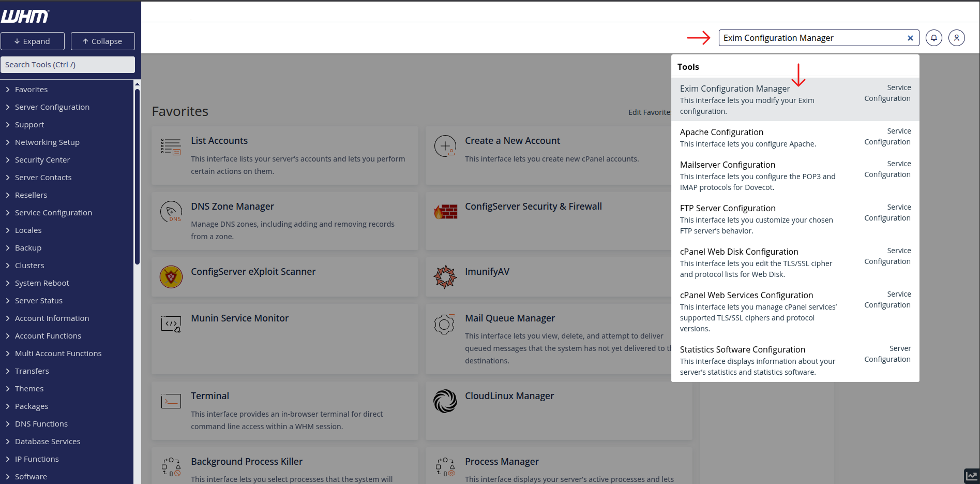The width and height of the screenshot is (980, 484).
Task: Click the Mail Queue Manager gear icon
Action: click(x=445, y=324)
